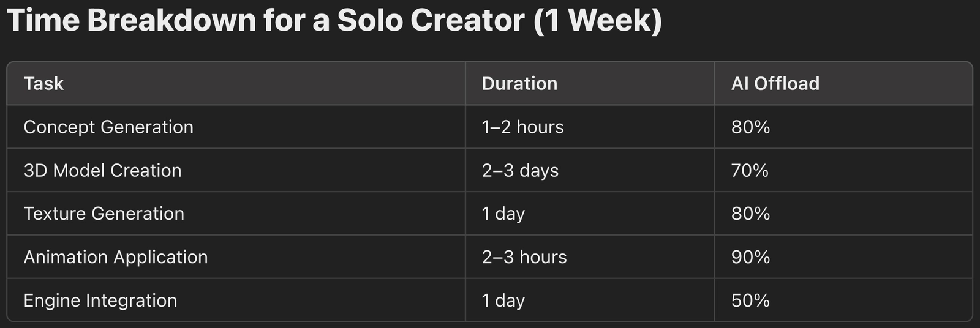Select the 70% AI Offload value

click(x=750, y=170)
